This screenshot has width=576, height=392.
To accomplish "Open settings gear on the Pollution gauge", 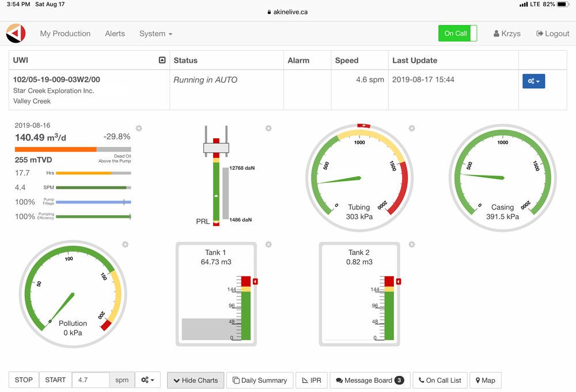I will (125, 245).
